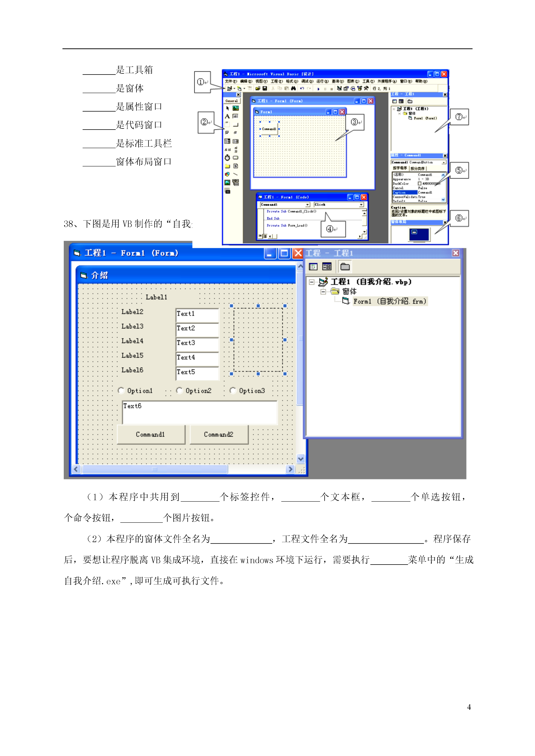535x756 pixels.
Task: Select the CheckBox tool in the toolbox
Action: click(x=227, y=133)
